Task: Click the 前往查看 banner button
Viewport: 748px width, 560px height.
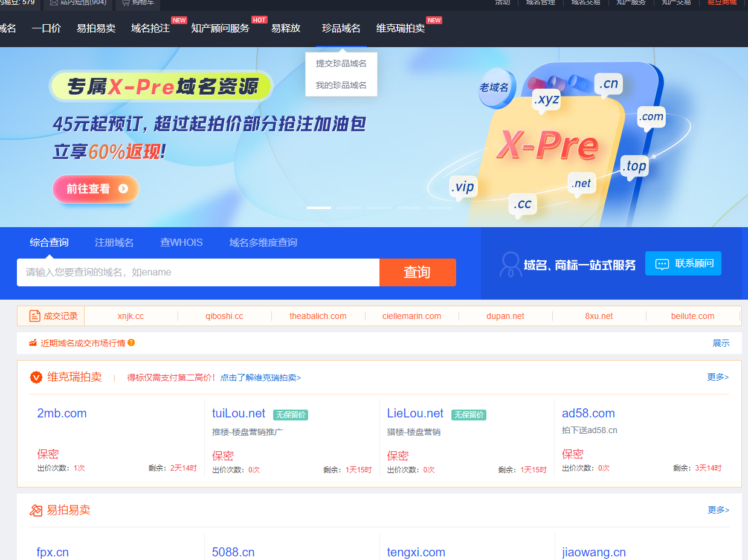Action: tap(95, 188)
